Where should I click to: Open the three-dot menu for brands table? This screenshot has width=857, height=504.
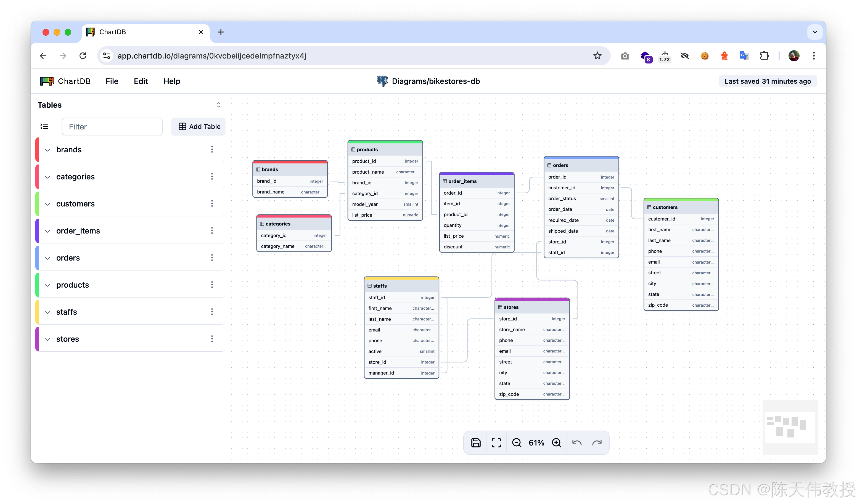pyautogui.click(x=212, y=149)
